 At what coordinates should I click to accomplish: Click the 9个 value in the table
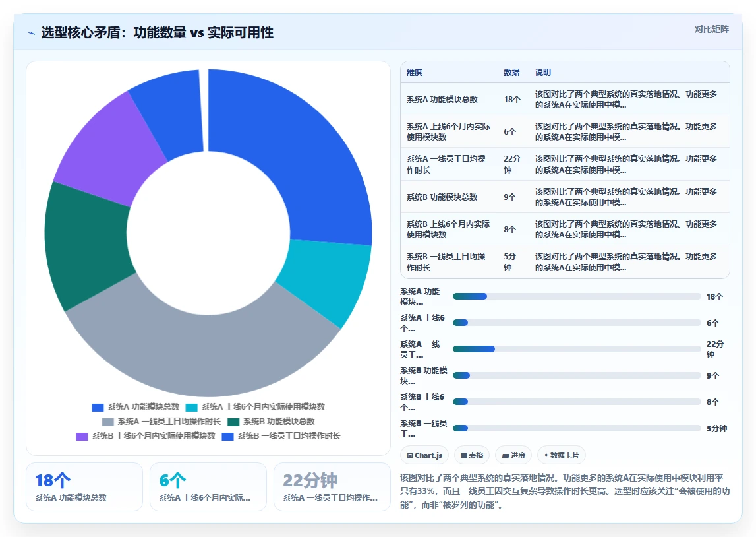[x=509, y=197]
